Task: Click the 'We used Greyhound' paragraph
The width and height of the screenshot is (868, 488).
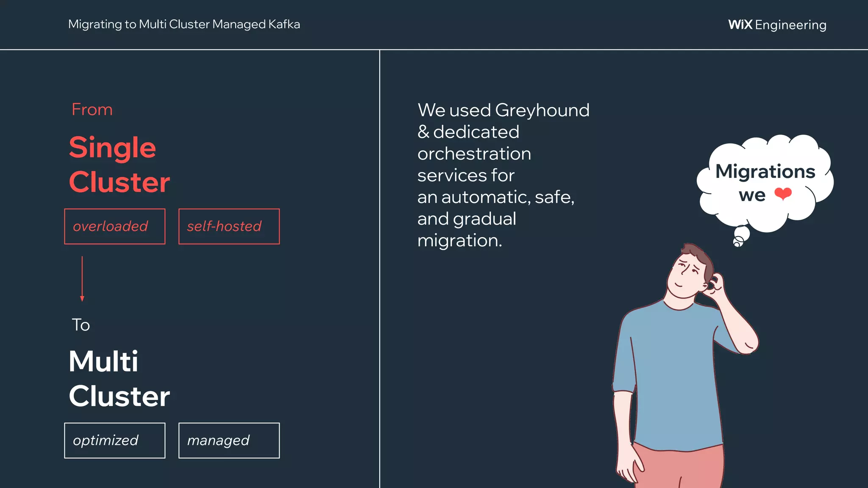Action: [x=503, y=175]
